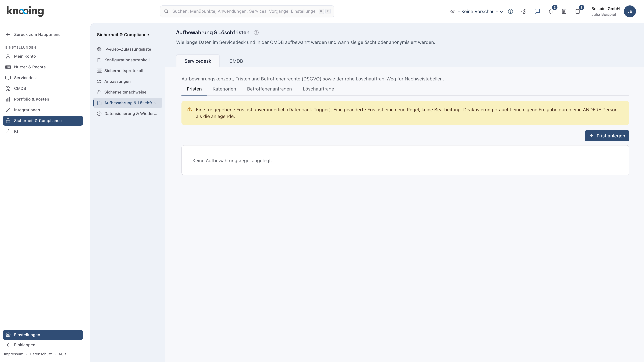Open the Kategorien sub-tab
The width and height of the screenshot is (644, 362).
[x=224, y=89]
